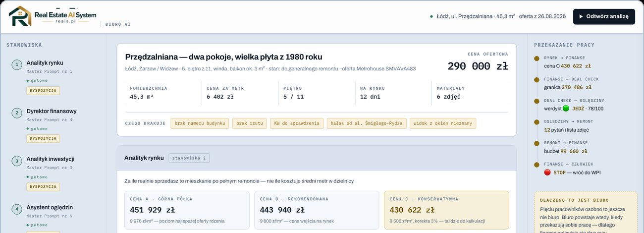The image size is (644, 233).
Task: Click the 'widok z okien nieznany' tag
Action: [x=443, y=123]
